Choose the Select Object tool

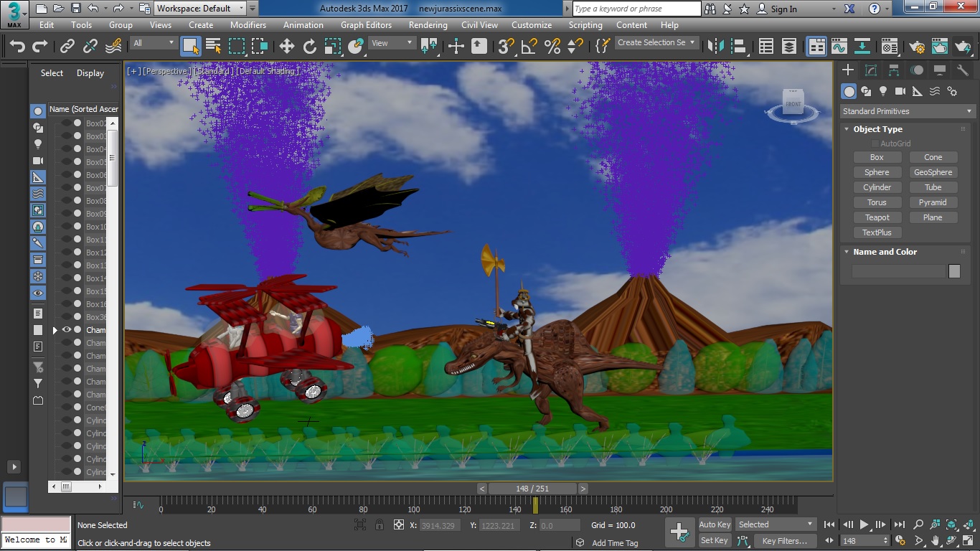tap(191, 47)
